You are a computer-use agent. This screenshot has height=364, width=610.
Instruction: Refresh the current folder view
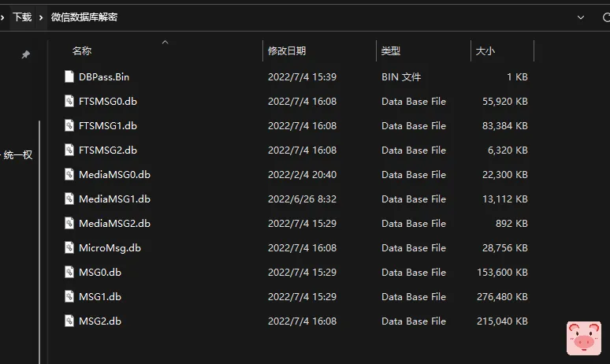click(604, 17)
